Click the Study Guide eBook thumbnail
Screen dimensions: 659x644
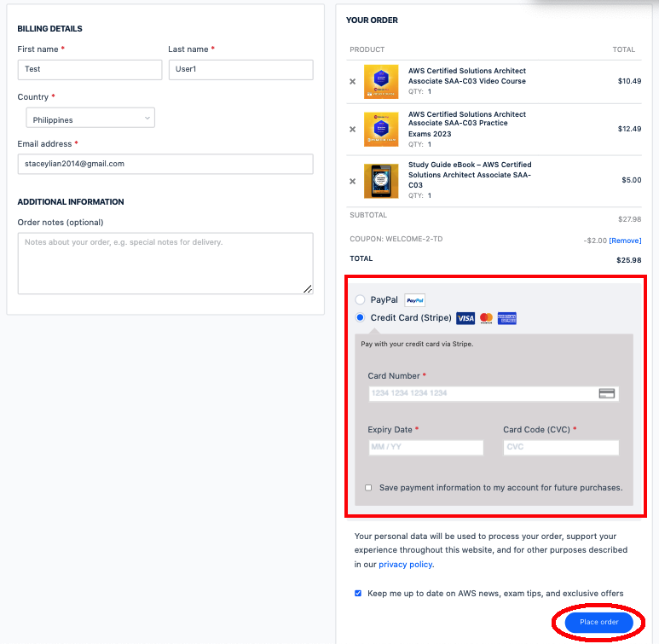pos(381,181)
